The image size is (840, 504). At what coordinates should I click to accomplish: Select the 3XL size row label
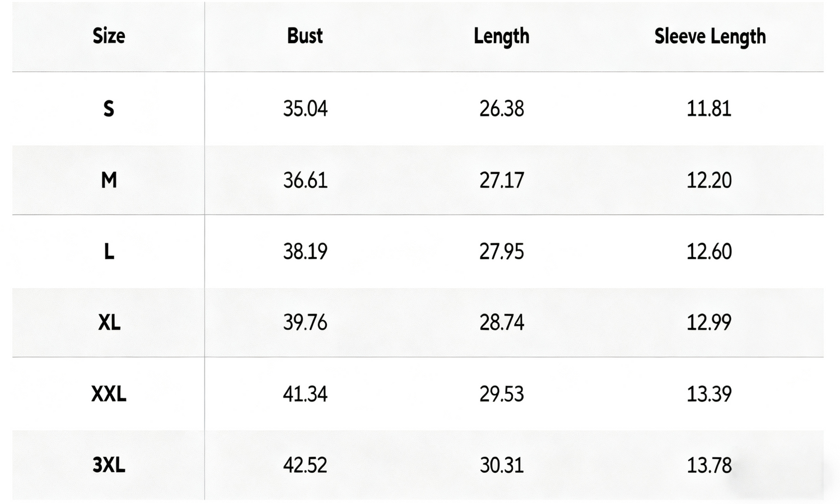coord(109,465)
